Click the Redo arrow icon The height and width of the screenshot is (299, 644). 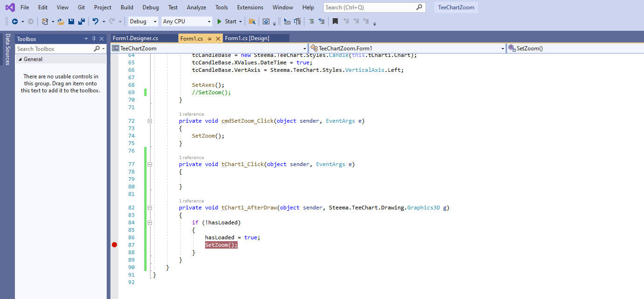[112, 21]
